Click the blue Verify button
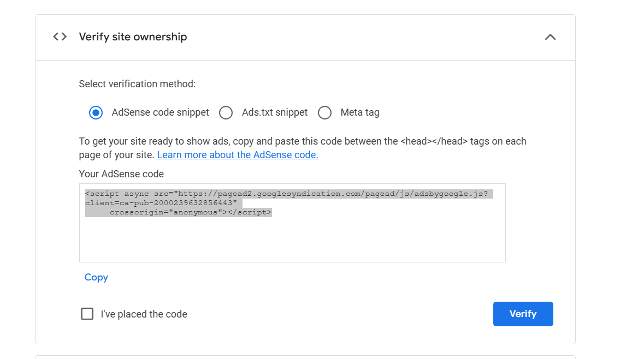Image resolution: width=644 pixels, height=359 pixels. click(x=523, y=314)
